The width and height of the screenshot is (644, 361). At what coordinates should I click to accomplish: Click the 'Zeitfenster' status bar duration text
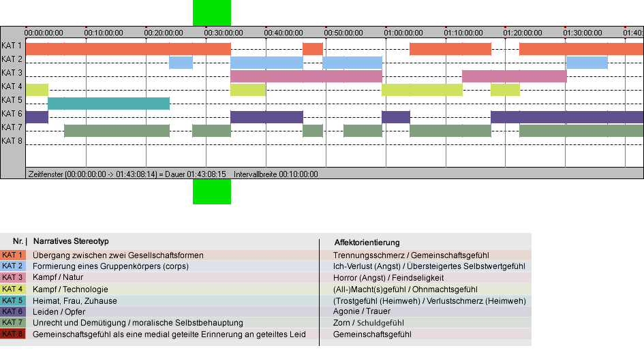coord(127,174)
